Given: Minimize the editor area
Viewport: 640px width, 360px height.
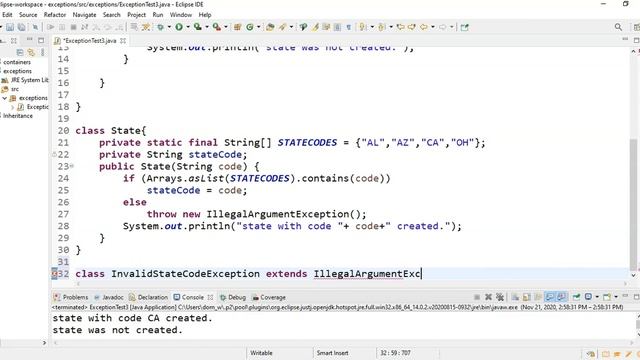Looking at the screenshot, I should pyautogui.click(x=625, y=39).
